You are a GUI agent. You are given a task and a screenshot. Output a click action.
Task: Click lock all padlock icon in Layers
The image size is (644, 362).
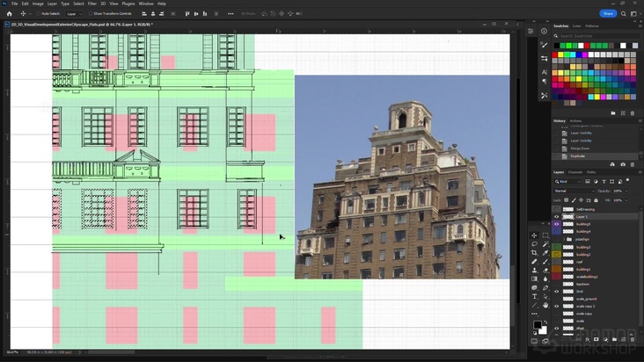click(x=596, y=200)
